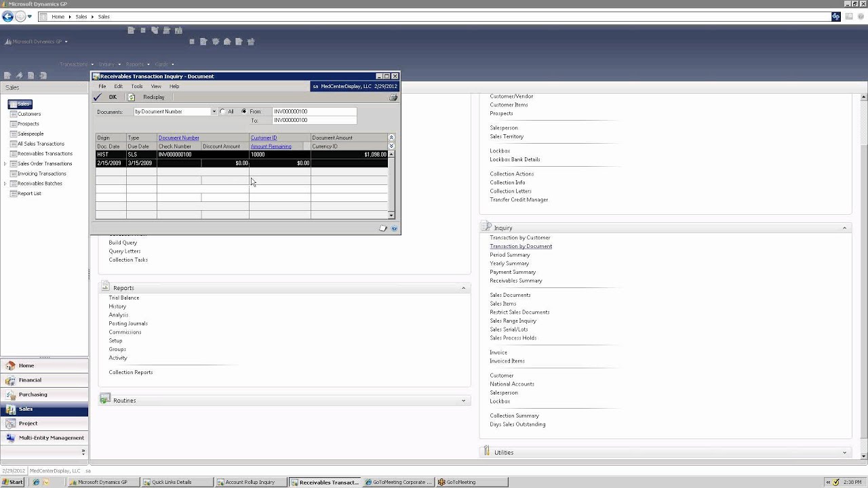Collapse the grid rows with double-up arrow
The height and width of the screenshot is (488, 868).
(x=391, y=138)
